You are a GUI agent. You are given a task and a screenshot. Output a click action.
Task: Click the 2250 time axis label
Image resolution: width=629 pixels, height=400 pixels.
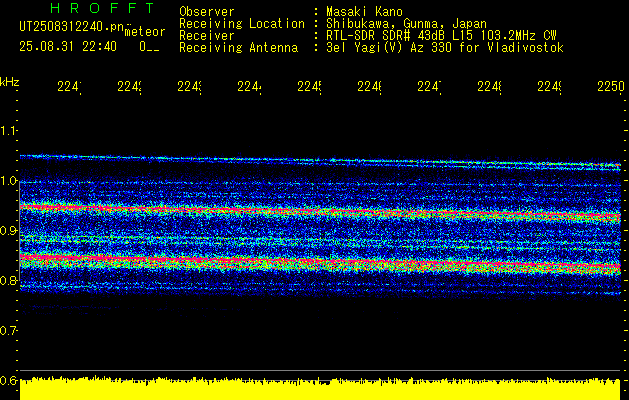tap(611, 86)
